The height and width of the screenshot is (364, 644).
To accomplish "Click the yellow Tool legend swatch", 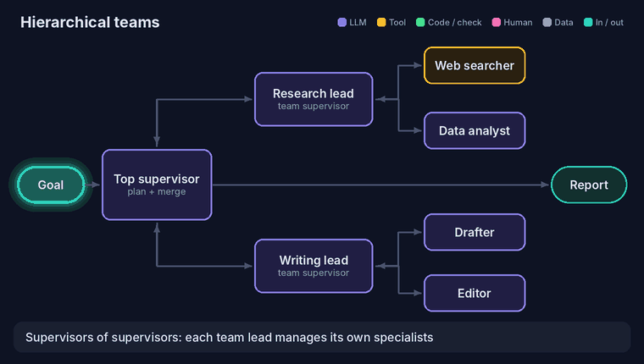I will 381,22.
